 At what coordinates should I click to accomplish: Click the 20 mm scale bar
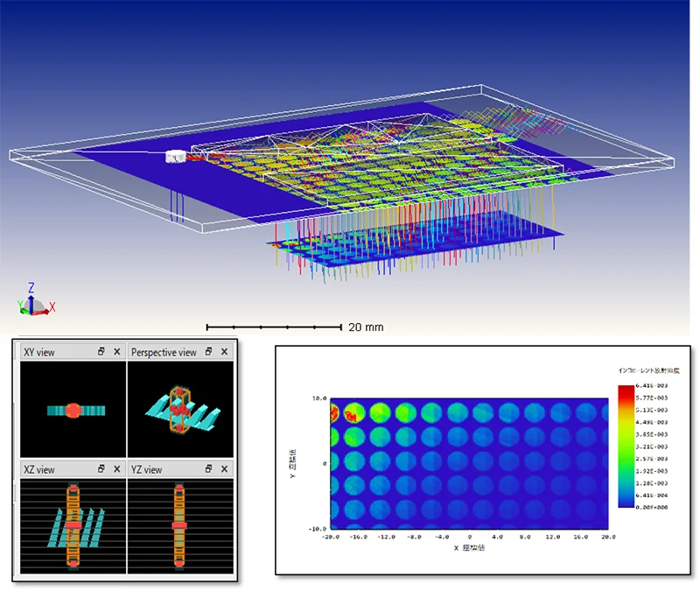tap(274, 327)
